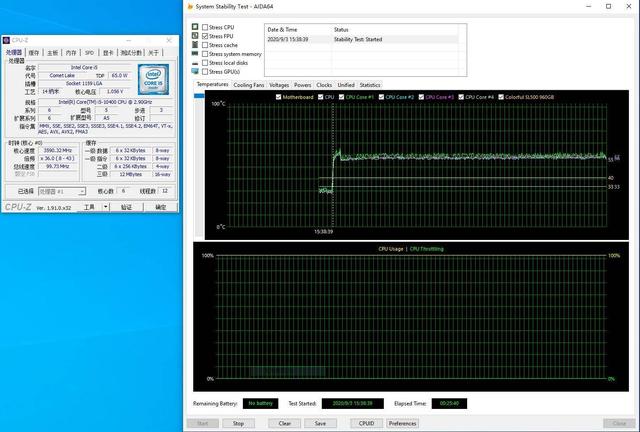Select the 测试分数 tab in CPU-Z
The height and width of the screenshot is (432, 640).
point(131,53)
